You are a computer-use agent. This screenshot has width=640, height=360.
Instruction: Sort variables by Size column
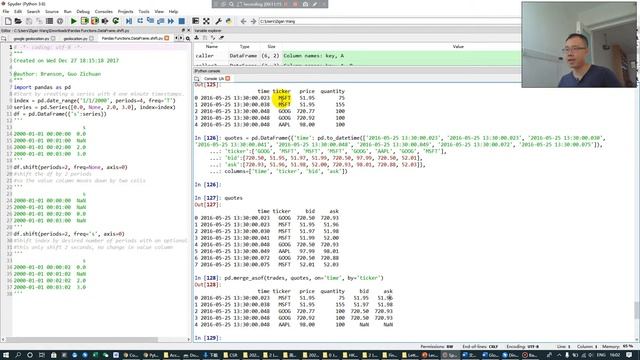point(271,47)
